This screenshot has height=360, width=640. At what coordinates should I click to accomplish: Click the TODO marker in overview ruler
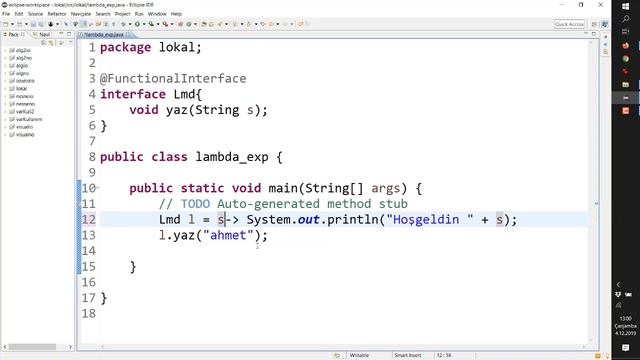(596, 203)
